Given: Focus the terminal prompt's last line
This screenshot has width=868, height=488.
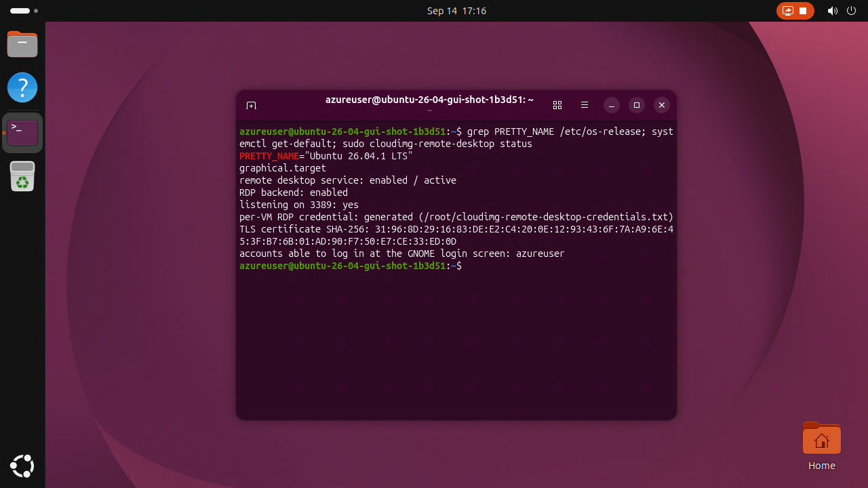Looking at the screenshot, I should tap(456, 266).
